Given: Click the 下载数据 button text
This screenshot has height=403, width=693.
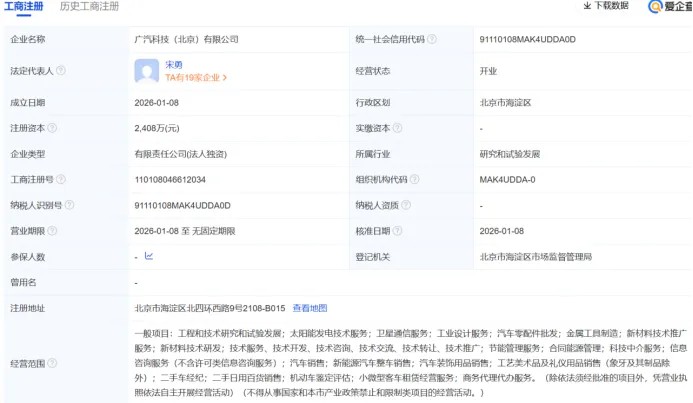Looking at the screenshot, I should [611, 6].
